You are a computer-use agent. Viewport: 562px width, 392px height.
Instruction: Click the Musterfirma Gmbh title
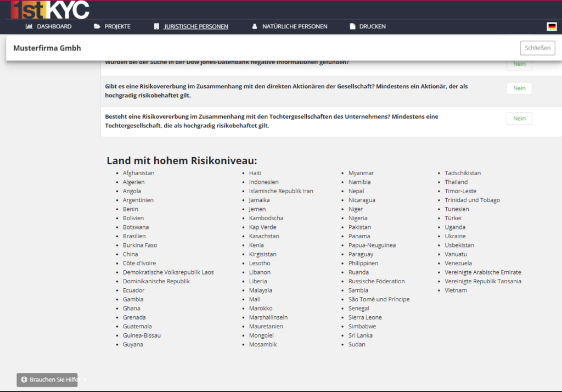(47, 48)
